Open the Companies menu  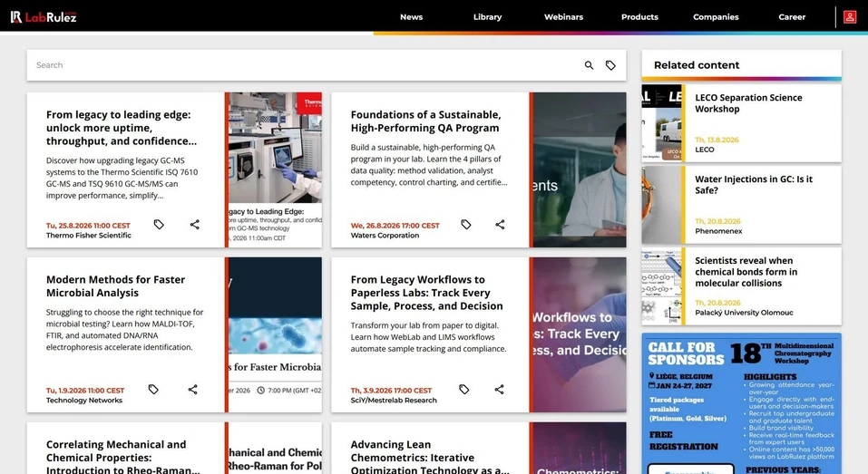pos(716,17)
